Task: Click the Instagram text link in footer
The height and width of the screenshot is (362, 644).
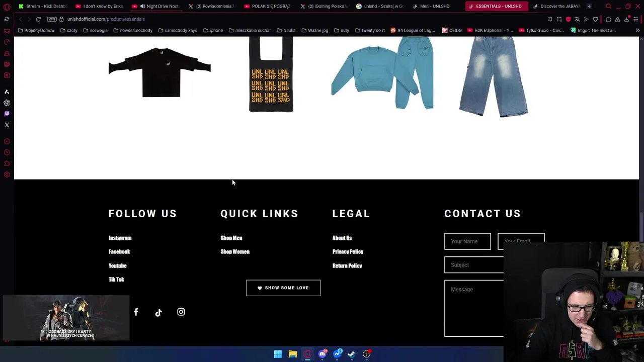Action: [x=120, y=238]
